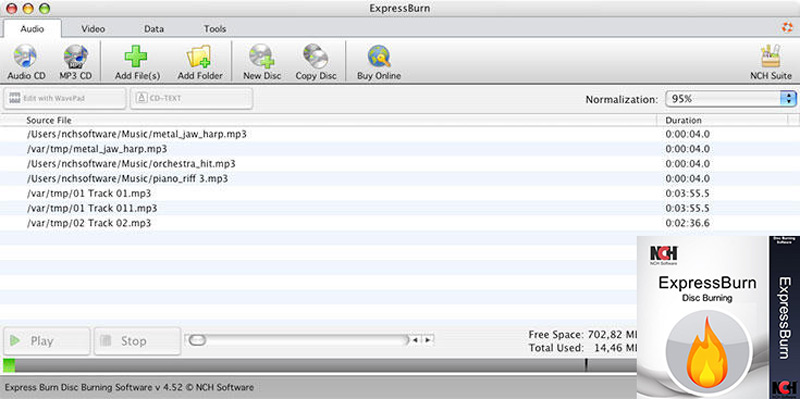The image size is (800, 399).
Task: Select /var/tmp/metal_jaw_harp.mp3 row
Action: (400, 149)
